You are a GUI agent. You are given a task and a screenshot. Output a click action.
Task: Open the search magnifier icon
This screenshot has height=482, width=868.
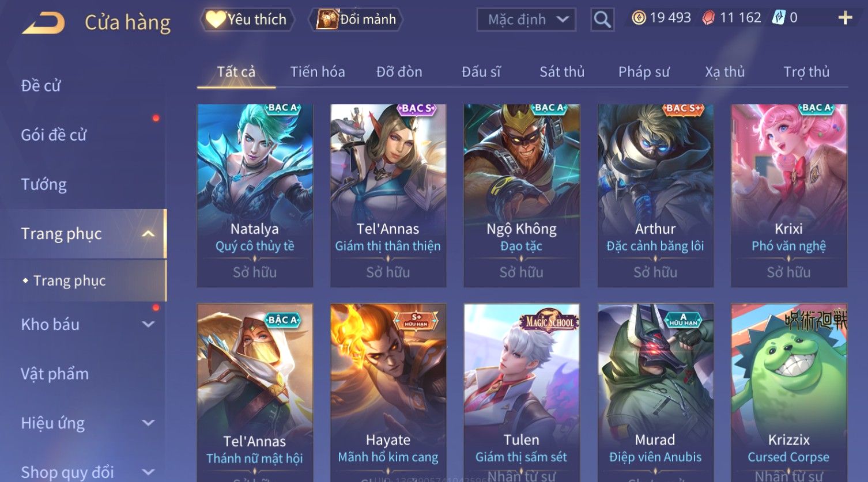pos(602,20)
